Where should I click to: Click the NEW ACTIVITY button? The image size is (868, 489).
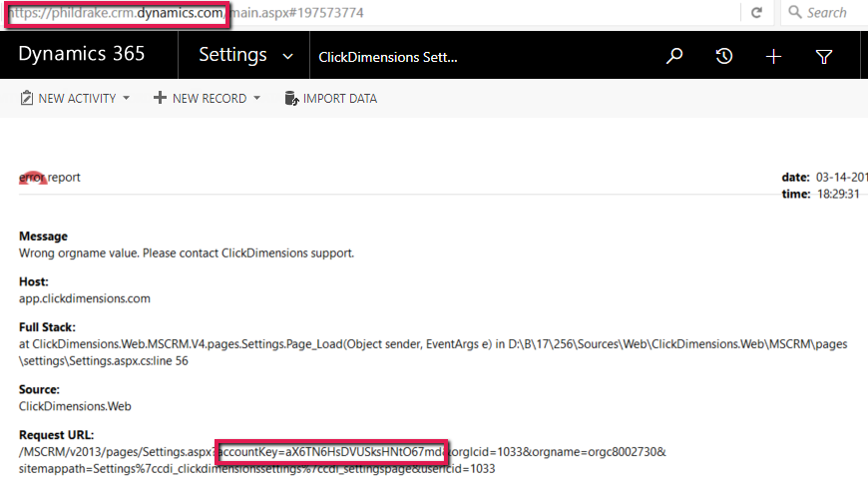point(75,98)
